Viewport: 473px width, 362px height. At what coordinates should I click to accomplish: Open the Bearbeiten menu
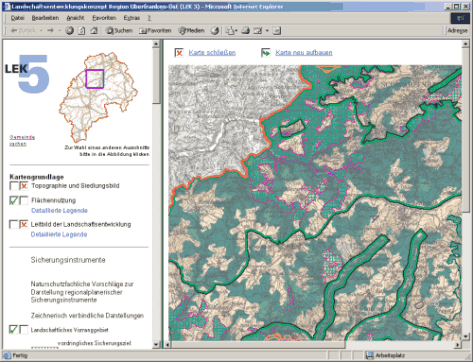pos(45,18)
